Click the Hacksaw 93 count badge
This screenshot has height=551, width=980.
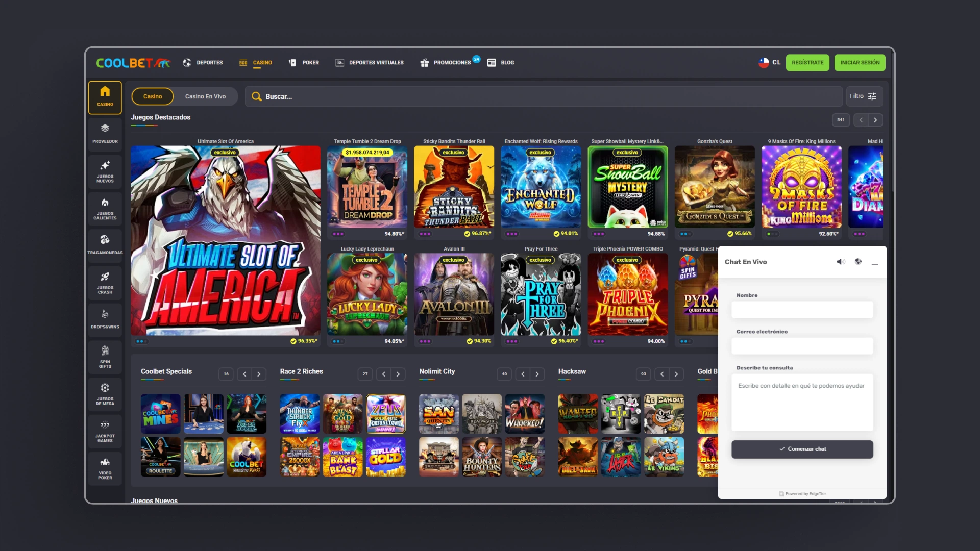click(x=644, y=374)
